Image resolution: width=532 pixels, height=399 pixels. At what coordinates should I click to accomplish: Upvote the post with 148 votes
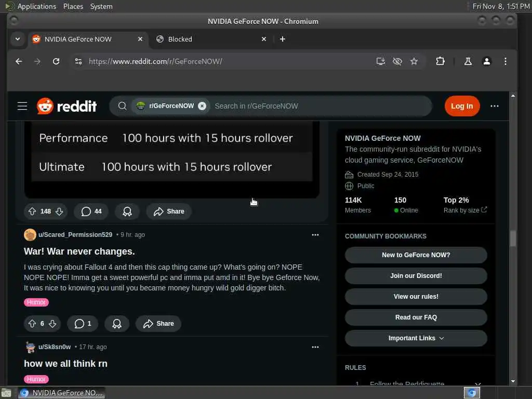coord(32,211)
